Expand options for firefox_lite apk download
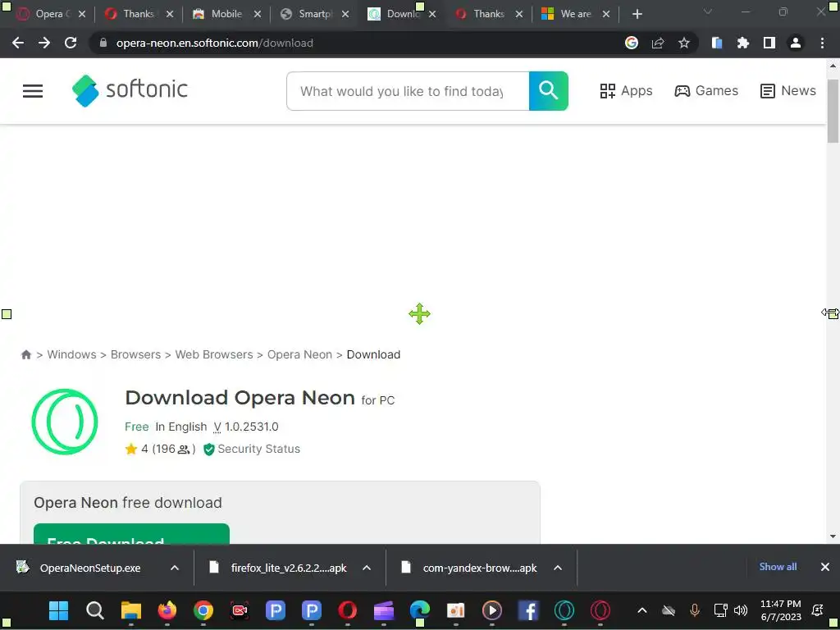Screen dimensions: 840x630 367,568
